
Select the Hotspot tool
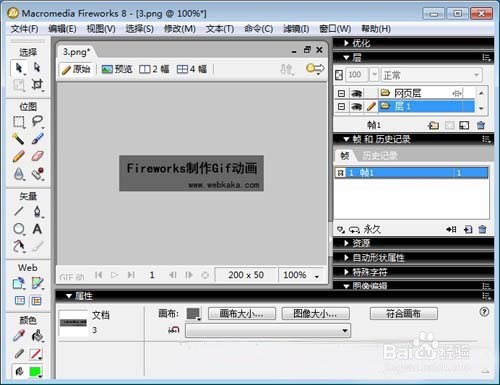(19, 283)
